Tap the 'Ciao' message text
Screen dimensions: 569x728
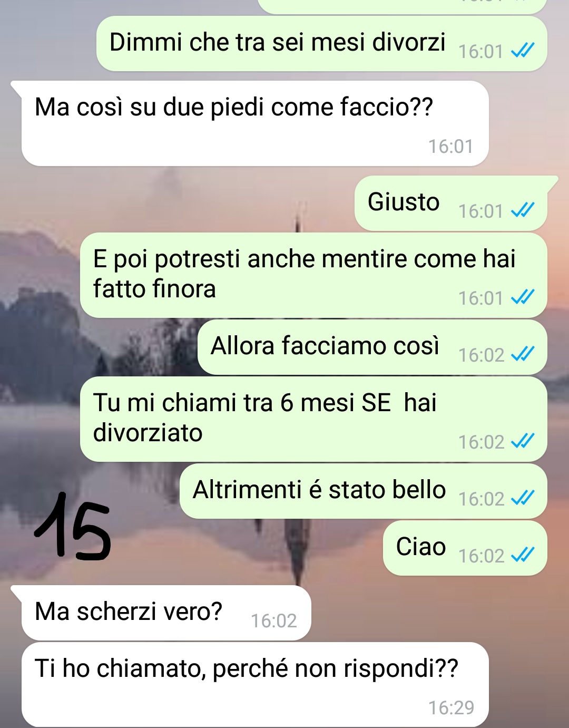(421, 547)
